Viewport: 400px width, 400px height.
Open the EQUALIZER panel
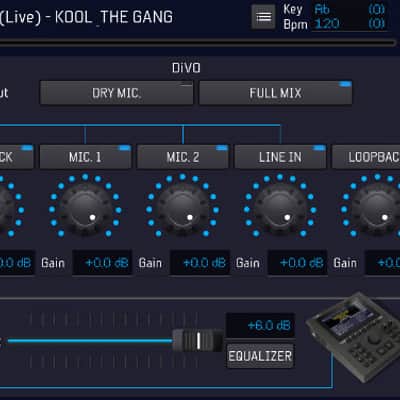pyautogui.click(x=260, y=356)
